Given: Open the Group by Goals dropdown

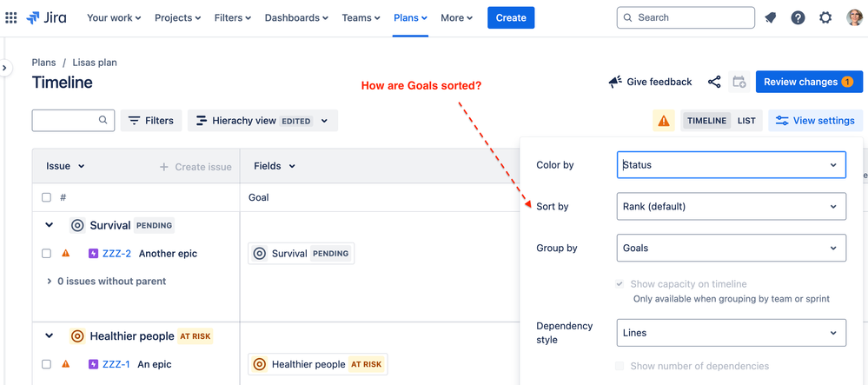Looking at the screenshot, I should tap(732, 249).
